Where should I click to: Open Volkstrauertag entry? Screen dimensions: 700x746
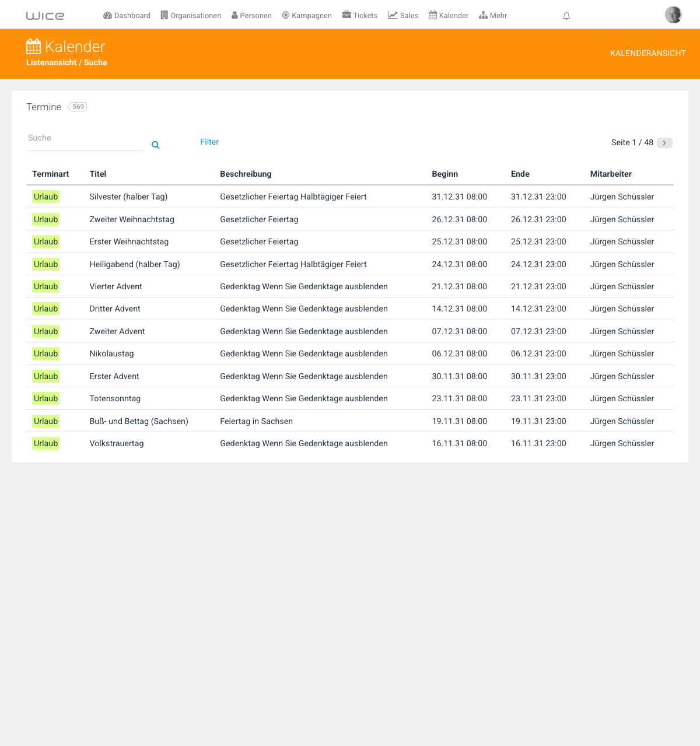click(x=117, y=443)
